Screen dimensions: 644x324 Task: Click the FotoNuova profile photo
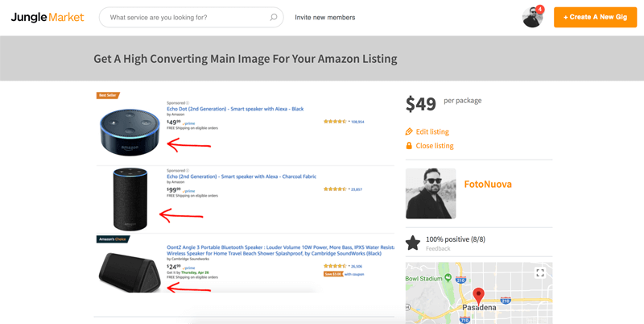431,193
